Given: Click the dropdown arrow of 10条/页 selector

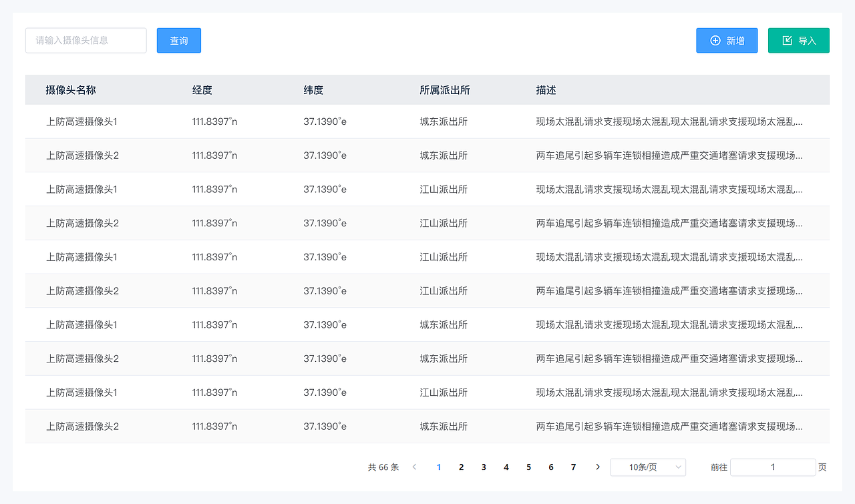Looking at the screenshot, I should [x=677, y=467].
